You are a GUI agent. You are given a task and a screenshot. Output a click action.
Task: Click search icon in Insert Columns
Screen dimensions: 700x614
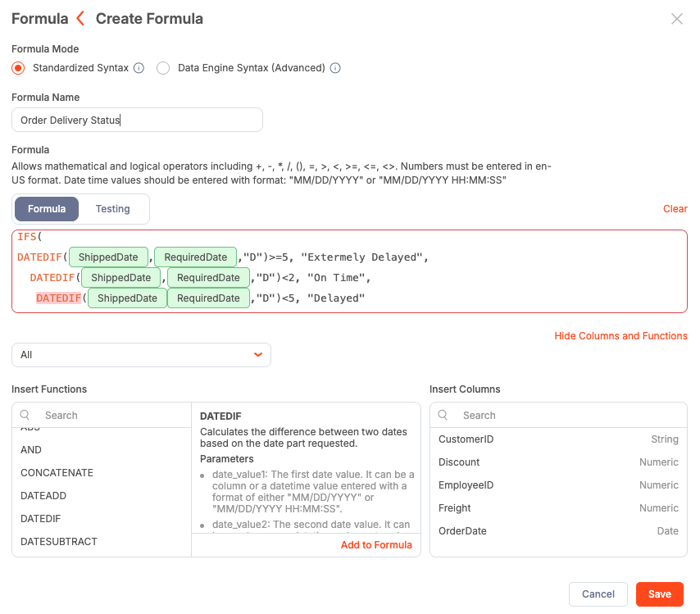443,416
